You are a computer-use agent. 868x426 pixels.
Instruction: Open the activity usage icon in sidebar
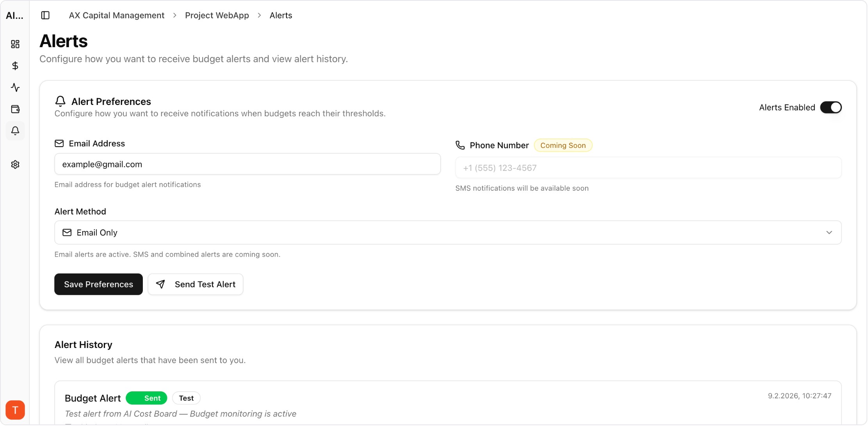tap(15, 87)
